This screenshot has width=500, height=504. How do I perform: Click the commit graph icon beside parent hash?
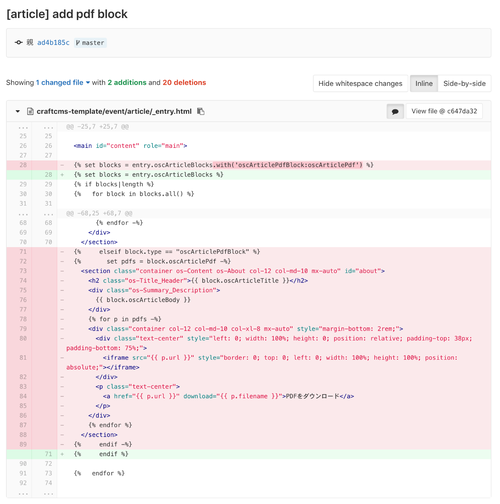(19, 42)
